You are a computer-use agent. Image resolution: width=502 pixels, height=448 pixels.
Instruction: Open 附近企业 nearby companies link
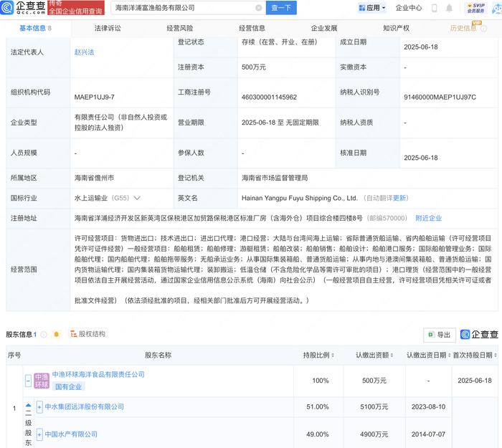click(x=428, y=218)
